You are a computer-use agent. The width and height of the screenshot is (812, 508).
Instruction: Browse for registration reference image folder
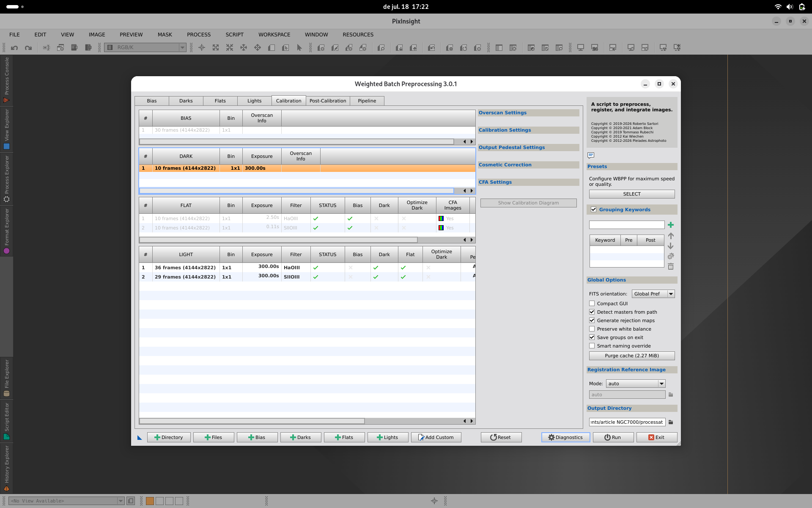coord(671,395)
